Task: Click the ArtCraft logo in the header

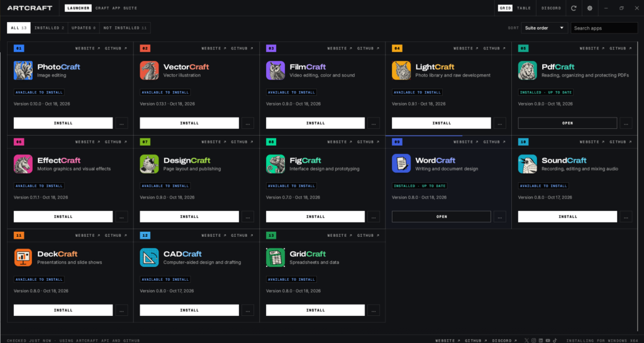Action: (30, 8)
